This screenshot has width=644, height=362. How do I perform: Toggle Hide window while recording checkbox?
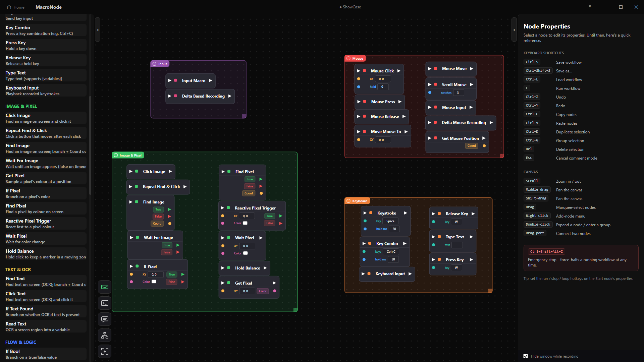coord(526,356)
